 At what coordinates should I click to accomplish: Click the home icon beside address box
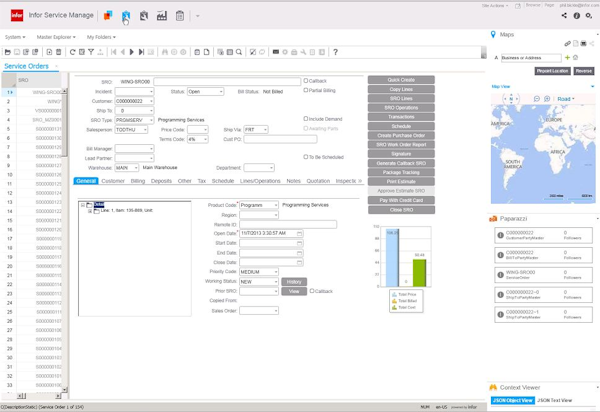tap(576, 57)
